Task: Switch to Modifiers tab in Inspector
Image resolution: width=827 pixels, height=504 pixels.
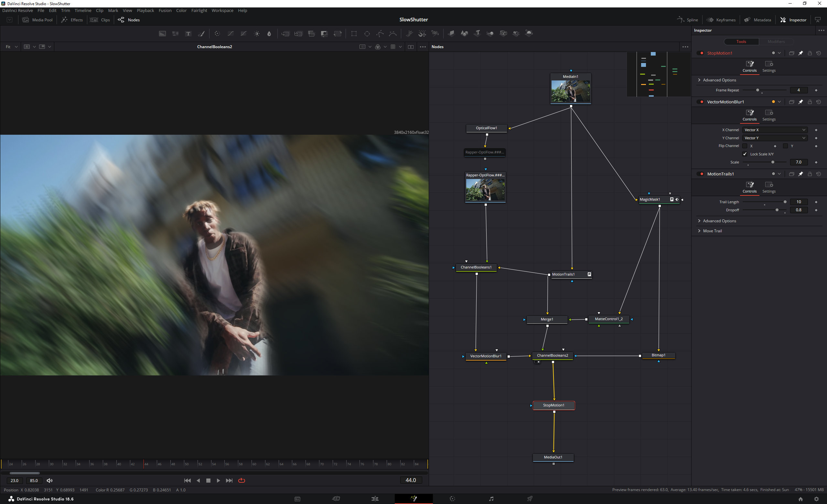Action: pyautogui.click(x=776, y=42)
